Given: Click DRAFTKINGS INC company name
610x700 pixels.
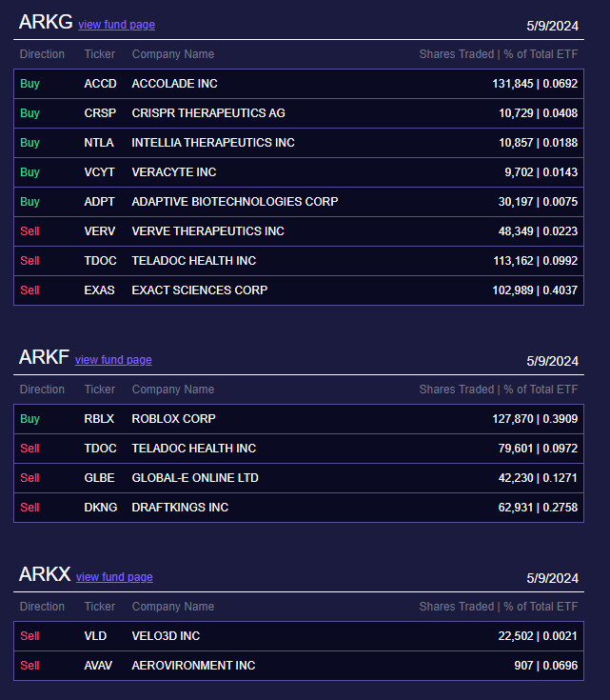Looking at the screenshot, I should pos(180,507).
